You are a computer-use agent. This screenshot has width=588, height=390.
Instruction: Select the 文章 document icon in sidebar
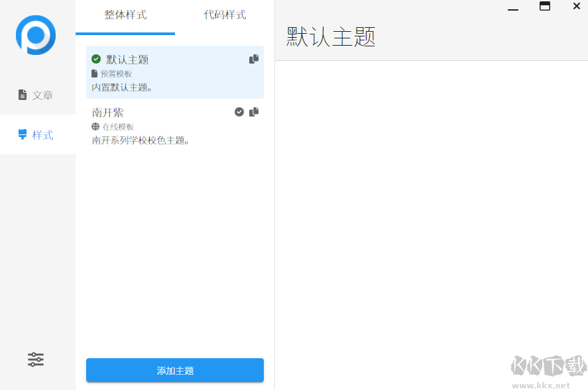[x=21, y=95]
